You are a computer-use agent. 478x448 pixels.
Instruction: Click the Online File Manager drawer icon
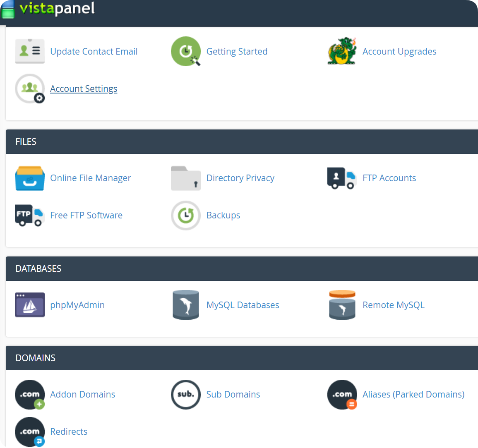[x=29, y=178]
